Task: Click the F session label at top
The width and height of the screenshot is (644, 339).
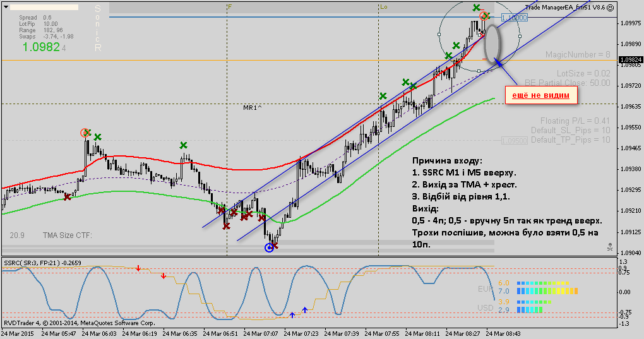Action: pyautogui.click(x=230, y=7)
